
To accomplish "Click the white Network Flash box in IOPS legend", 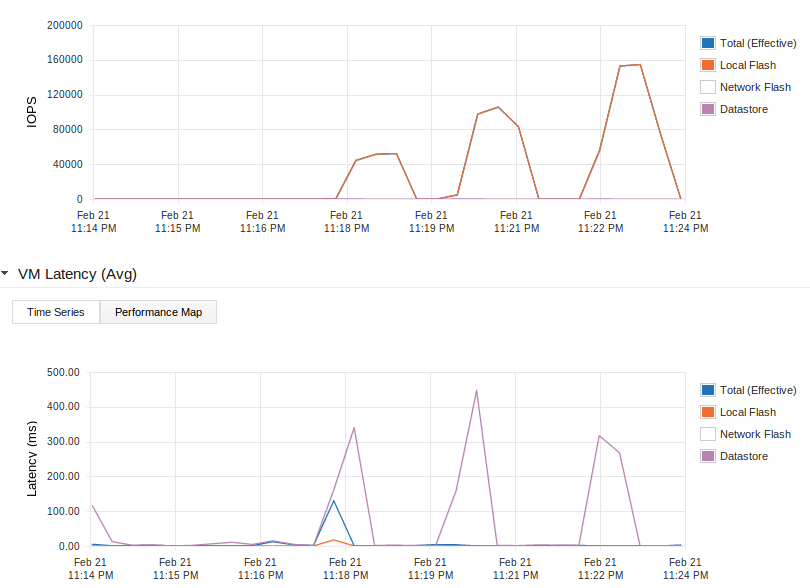I will click(708, 87).
